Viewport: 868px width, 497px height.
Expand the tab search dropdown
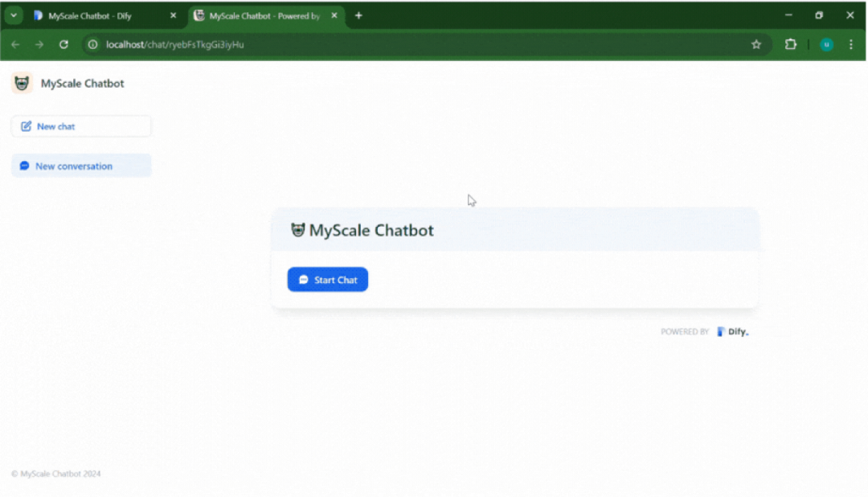(x=14, y=15)
